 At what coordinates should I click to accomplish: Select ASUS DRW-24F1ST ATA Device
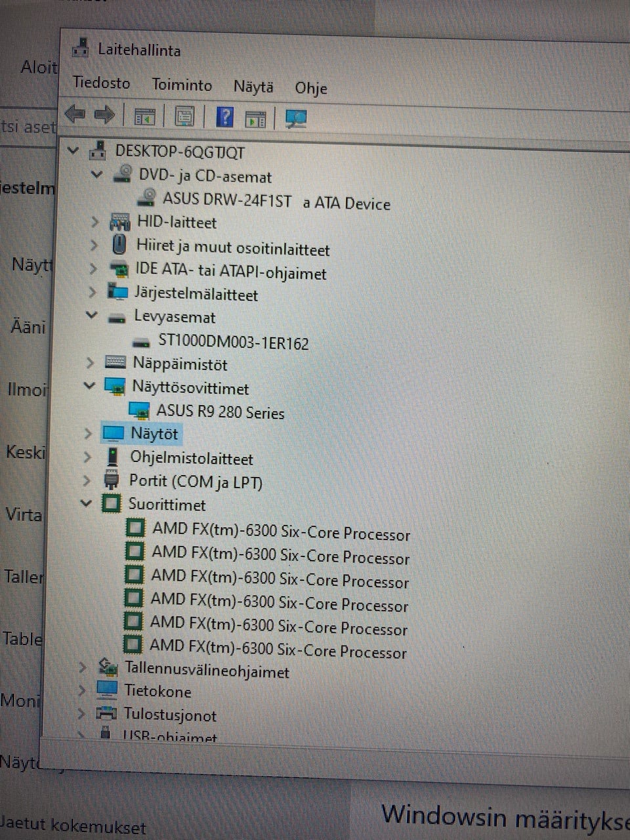(x=276, y=201)
